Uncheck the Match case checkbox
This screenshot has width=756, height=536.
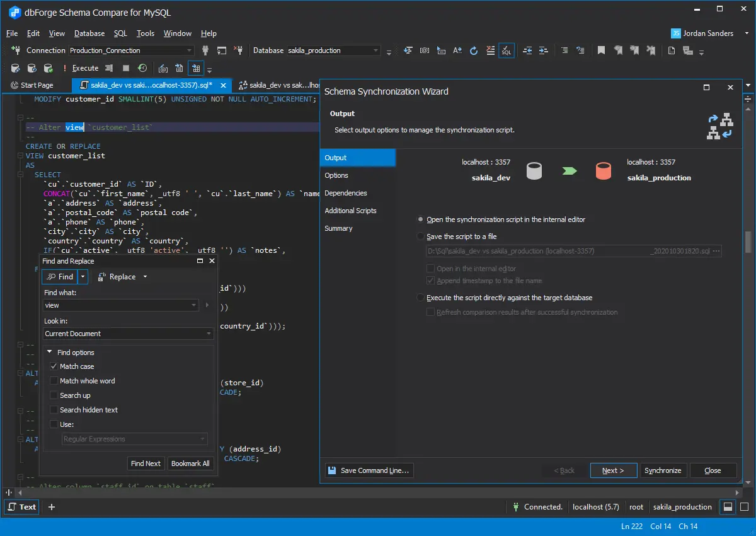point(54,366)
